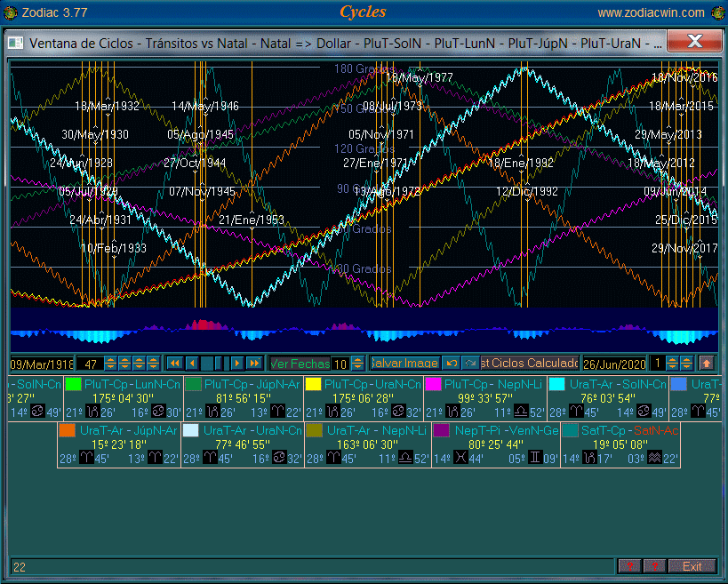Click the yellow PluT-Cp UraN-Cn swatch

[313, 384]
